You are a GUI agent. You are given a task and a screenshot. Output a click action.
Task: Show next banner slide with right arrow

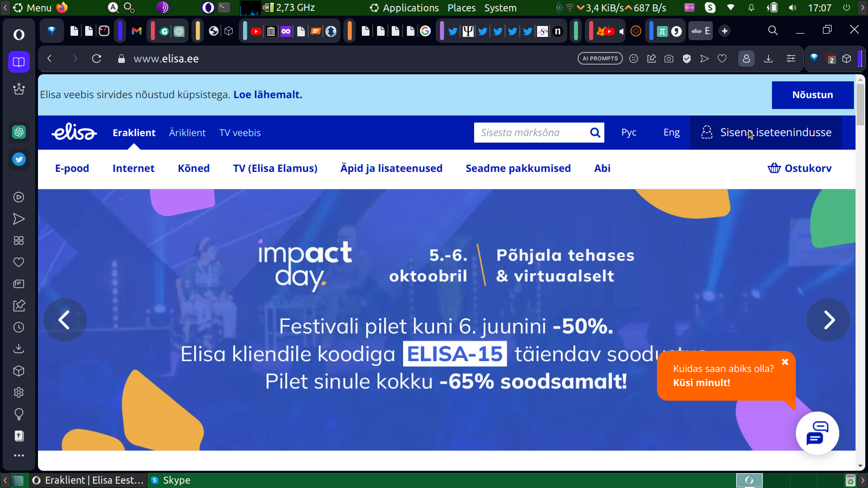[x=828, y=320]
